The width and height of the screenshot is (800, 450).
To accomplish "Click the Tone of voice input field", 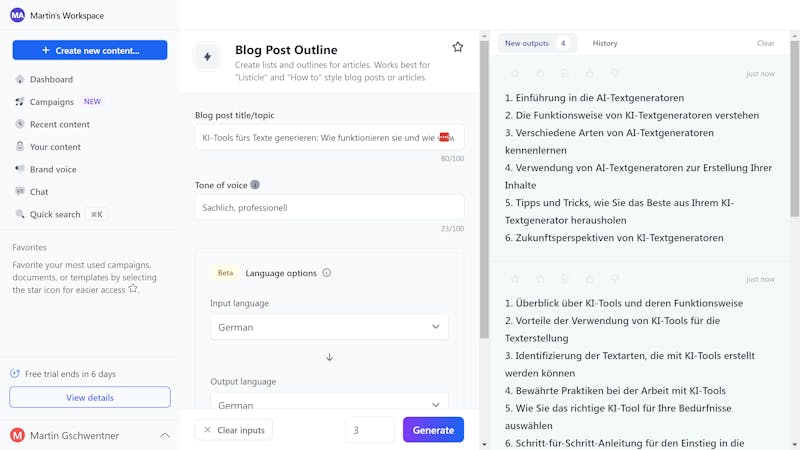I will point(329,207).
